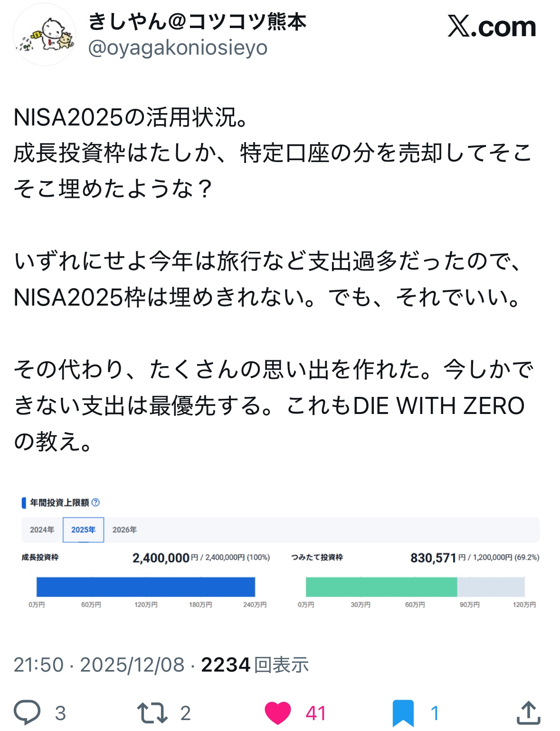View the 2234 回表示 view count

click(x=255, y=664)
